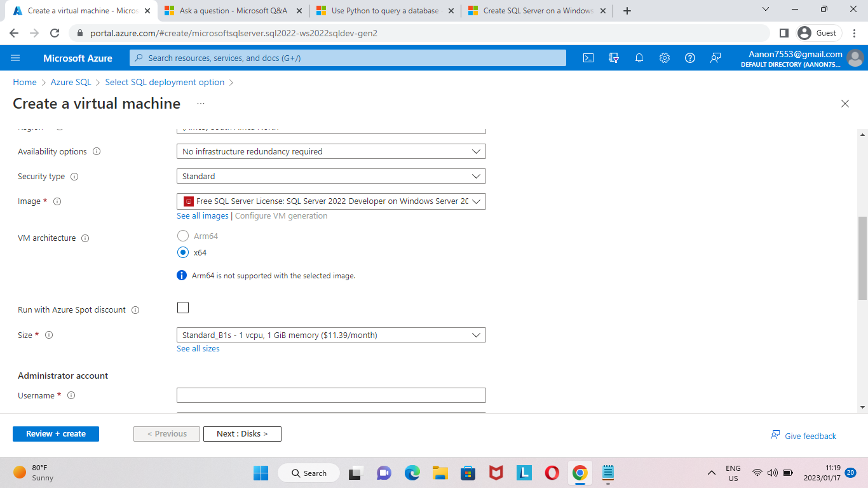Viewport: 868px width, 488px height.
Task: Open portal settings gear
Action: pos(665,58)
